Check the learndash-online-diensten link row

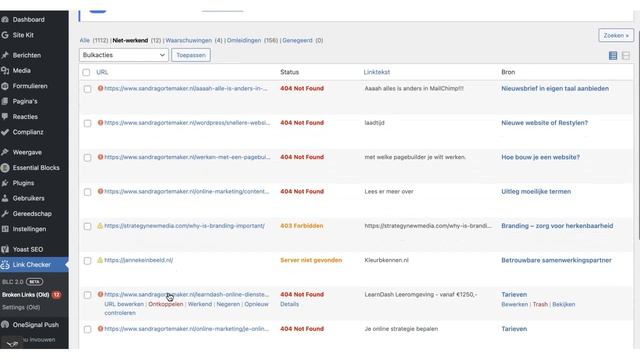[87, 295]
